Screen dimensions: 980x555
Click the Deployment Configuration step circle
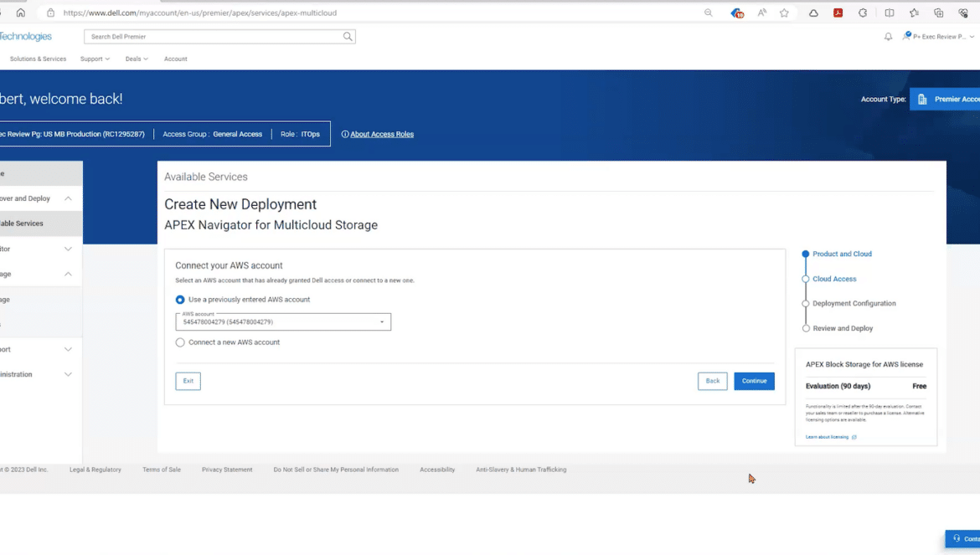point(806,303)
